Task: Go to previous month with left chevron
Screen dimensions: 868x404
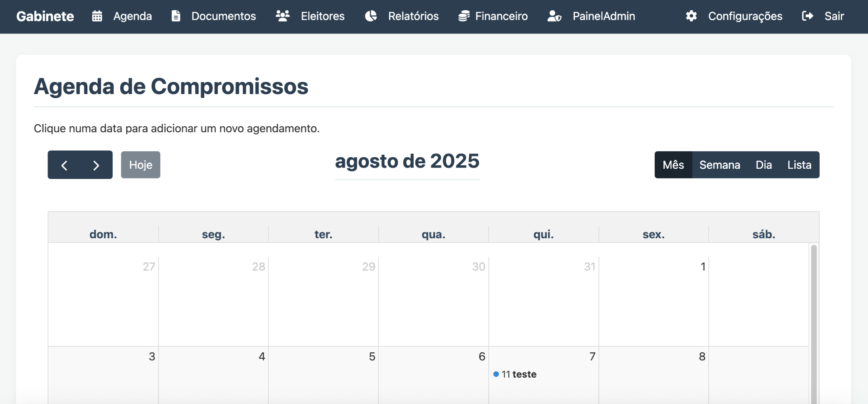Action: point(64,165)
